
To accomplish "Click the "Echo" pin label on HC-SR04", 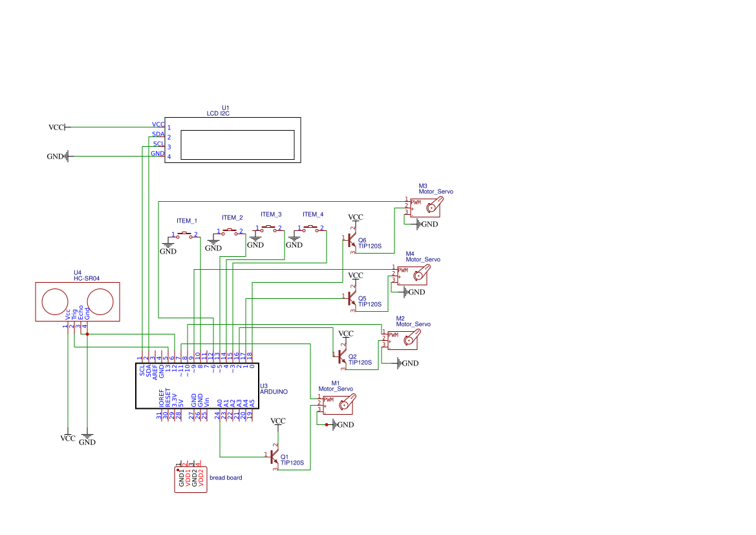I will 81,312.
